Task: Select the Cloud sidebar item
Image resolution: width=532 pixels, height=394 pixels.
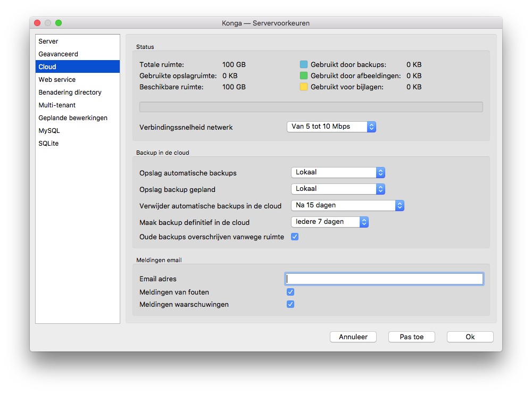Action: point(77,67)
